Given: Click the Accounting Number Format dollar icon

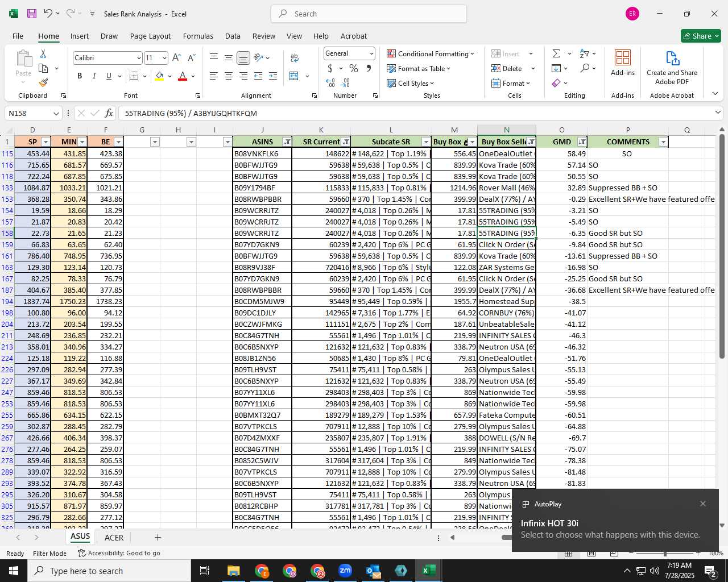Looking at the screenshot, I should pyautogui.click(x=330, y=68).
